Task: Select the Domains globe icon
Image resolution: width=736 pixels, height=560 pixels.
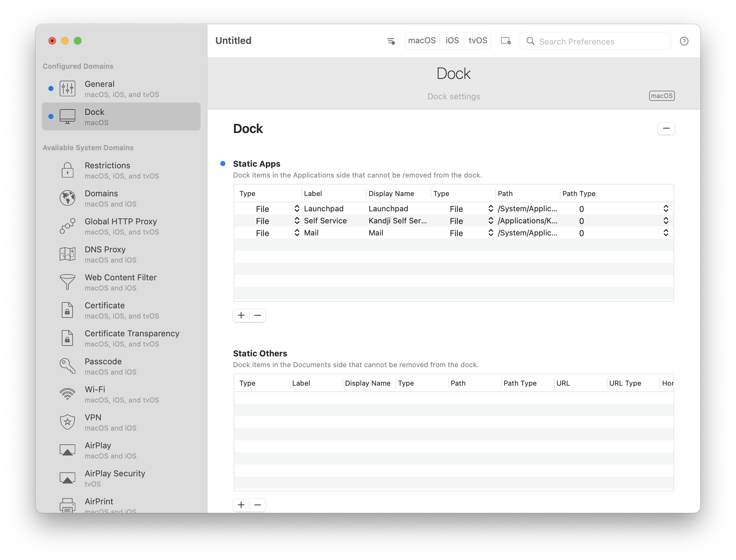Action: coord(67,198)
